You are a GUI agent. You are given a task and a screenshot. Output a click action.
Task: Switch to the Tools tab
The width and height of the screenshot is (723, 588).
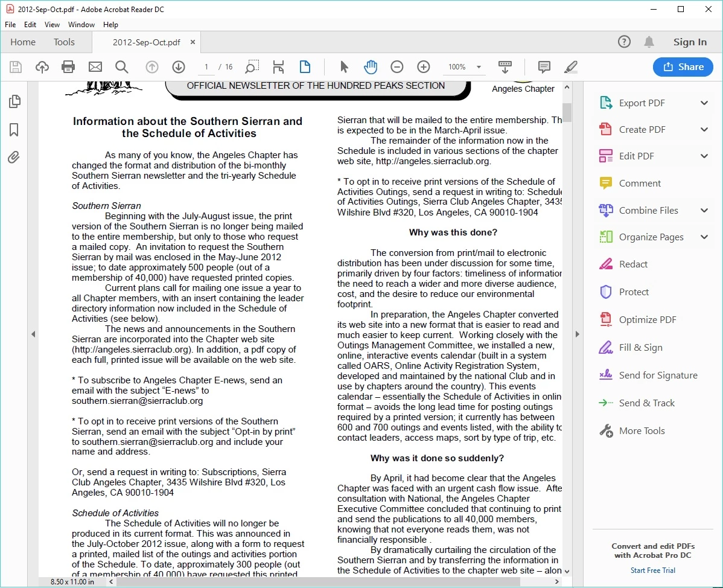point(64,42)
